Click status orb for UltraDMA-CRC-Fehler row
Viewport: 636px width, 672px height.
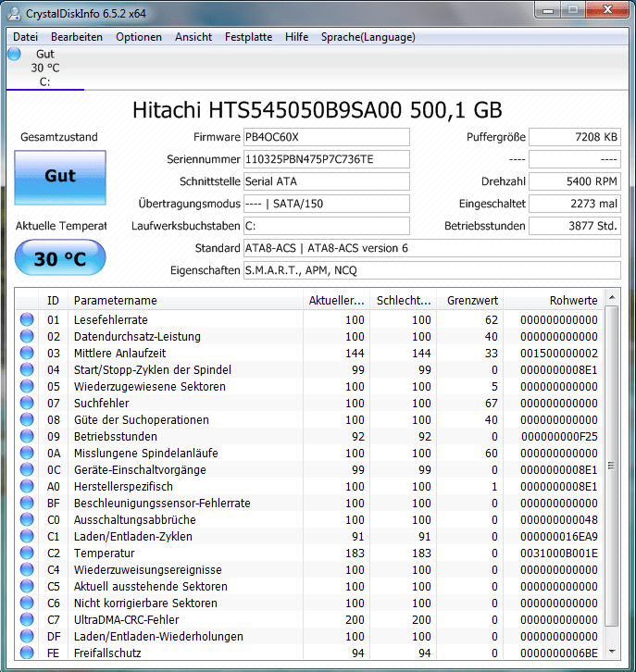coord(27,620)
